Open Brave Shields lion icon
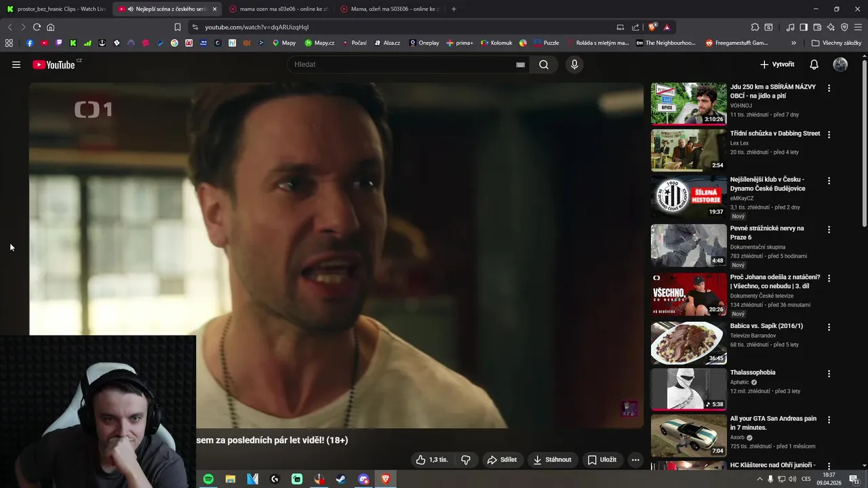Screen dimensions: 868x488 tap(652, 27)
